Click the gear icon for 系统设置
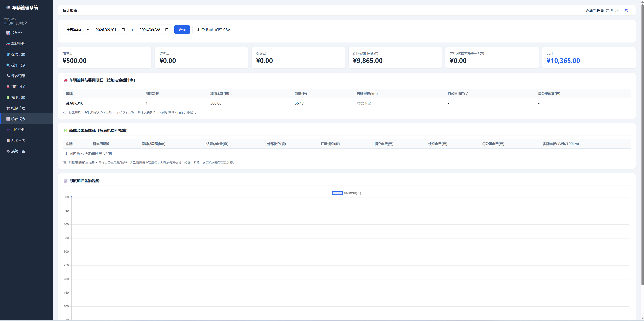644x321 pixels. point(8,151)
